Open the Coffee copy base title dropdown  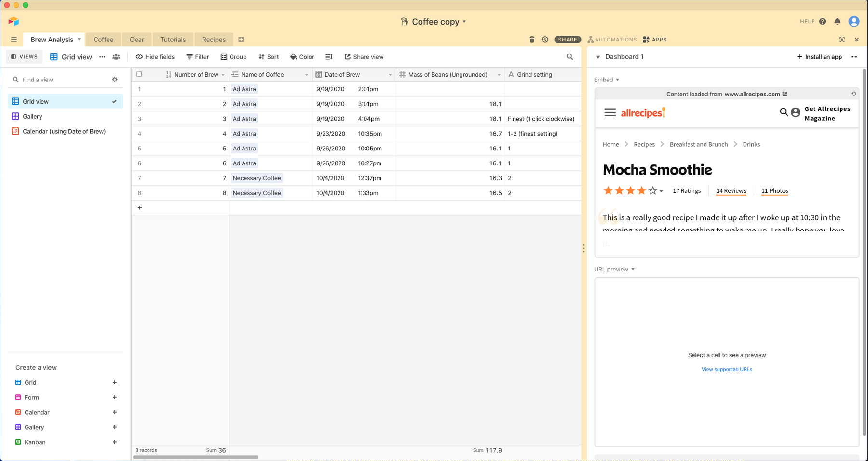[x=464, y=22]
